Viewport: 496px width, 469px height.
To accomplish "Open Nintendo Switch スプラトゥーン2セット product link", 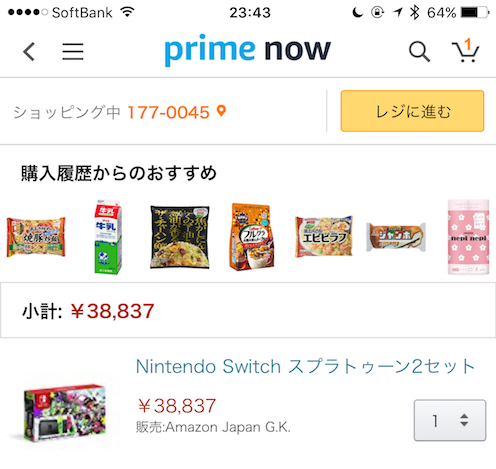I will (x=305, y=367).
